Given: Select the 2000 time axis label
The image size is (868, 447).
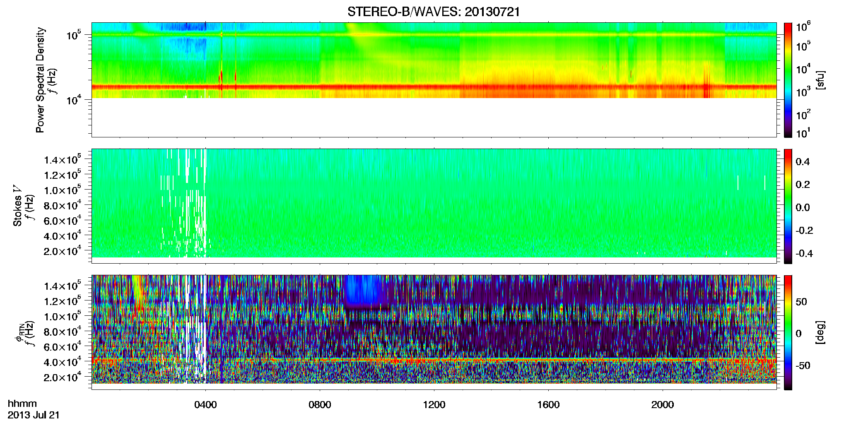Looking at the screenshot, I should (x=663, y=404).
